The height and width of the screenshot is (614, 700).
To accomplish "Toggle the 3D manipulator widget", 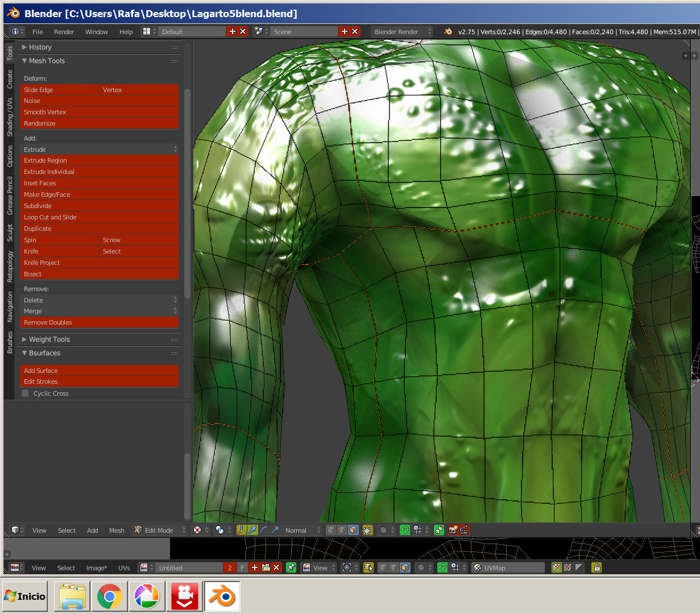I will pos(241,530).
